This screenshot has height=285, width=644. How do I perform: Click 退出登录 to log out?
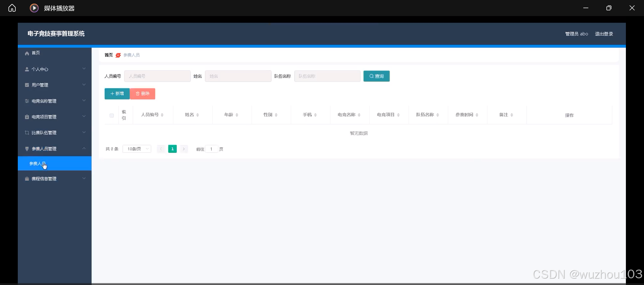point(604,34)
